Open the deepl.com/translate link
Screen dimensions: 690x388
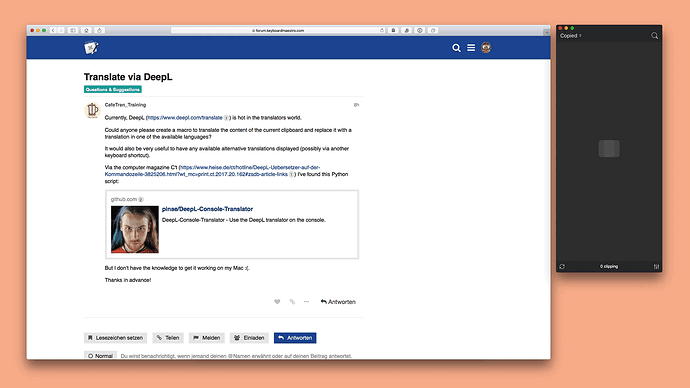(185, 117)
